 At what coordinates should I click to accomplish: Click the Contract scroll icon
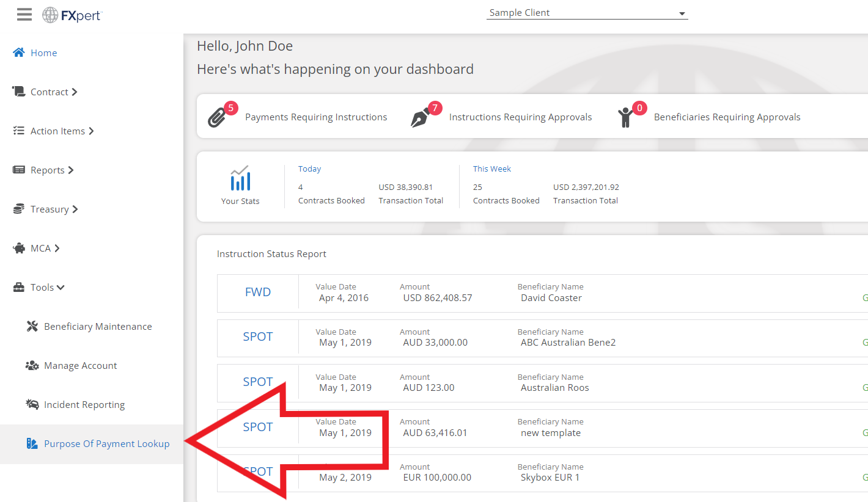click(x=19, y=92)
